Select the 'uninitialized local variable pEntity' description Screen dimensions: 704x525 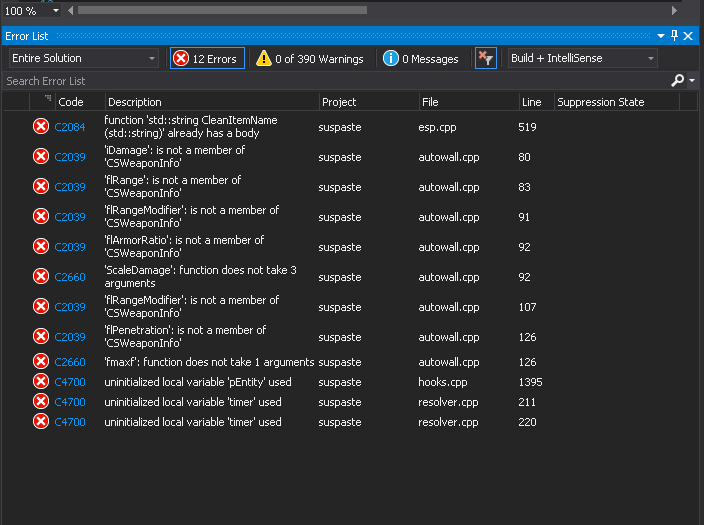point(198,382)
